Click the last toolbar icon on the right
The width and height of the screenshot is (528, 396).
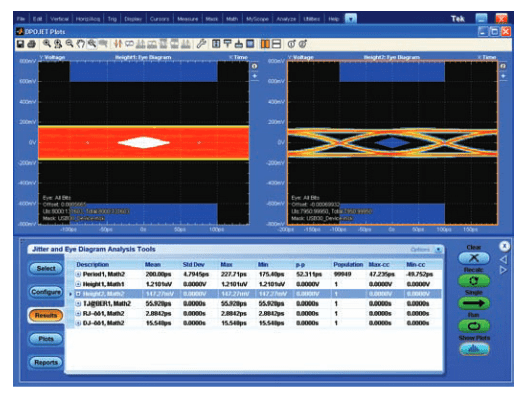click(x=303, y=44)
